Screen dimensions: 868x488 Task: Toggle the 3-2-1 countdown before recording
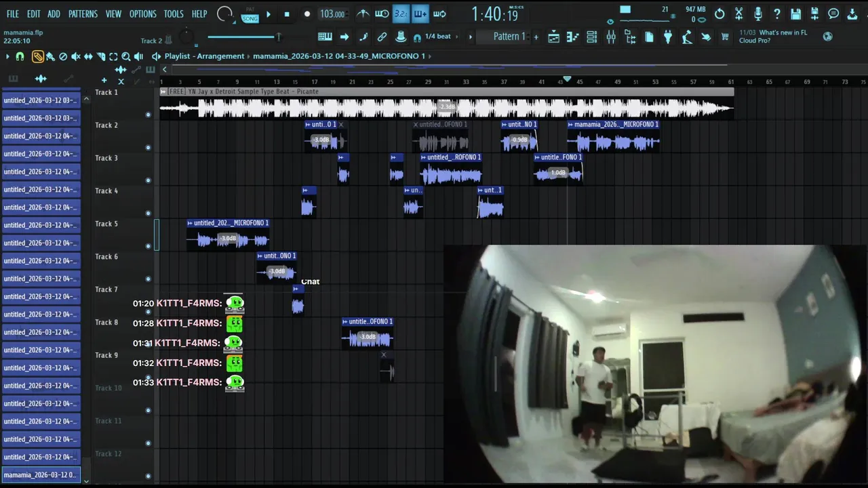click(401, 14)
